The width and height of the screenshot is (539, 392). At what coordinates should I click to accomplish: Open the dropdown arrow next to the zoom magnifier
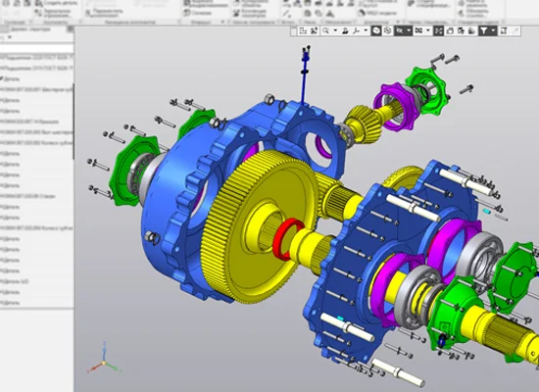(x=335, y=31)
